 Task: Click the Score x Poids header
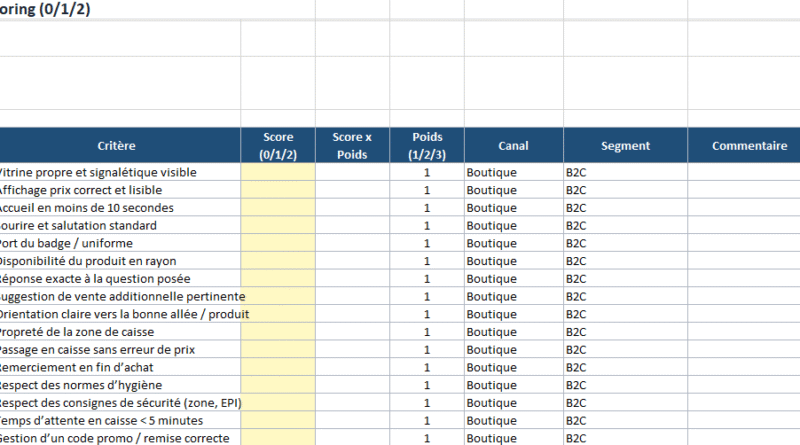point(352,146)
